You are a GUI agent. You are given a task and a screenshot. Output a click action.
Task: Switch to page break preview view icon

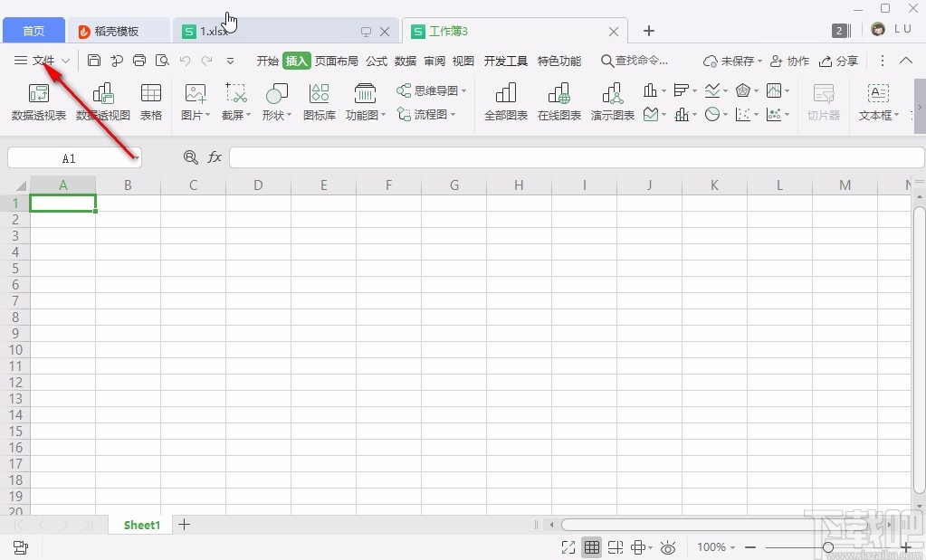coord(616,546)
